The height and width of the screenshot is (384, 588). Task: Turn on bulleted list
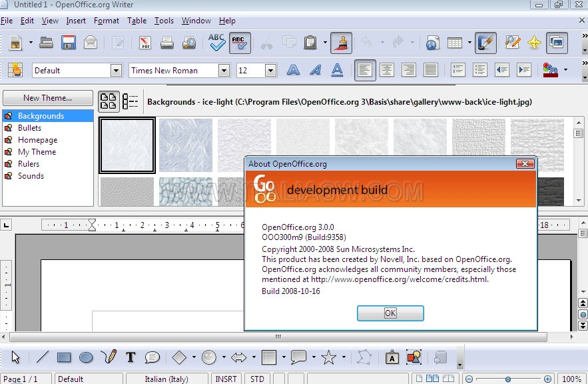[x=480, y=70]
